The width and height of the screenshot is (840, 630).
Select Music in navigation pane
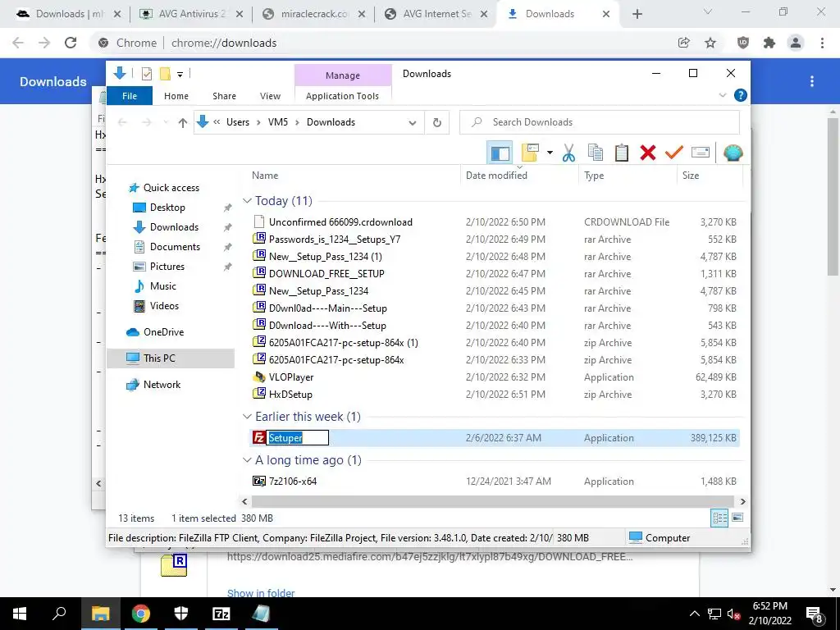pyautogui.click(x=163, y=286)
